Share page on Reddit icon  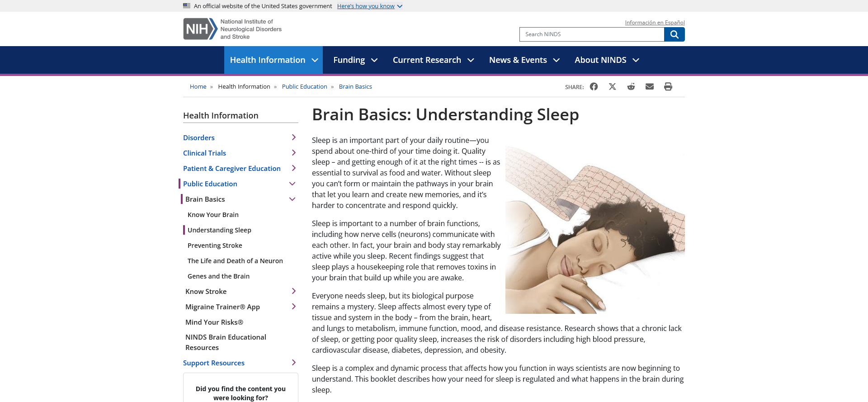tap(631, 86)
